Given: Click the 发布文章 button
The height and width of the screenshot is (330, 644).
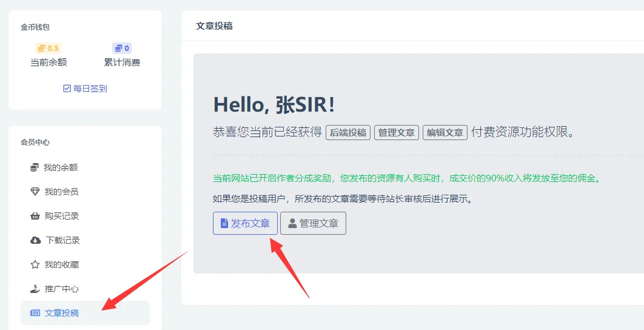Looking at the screenshot, I should tap(245, 223).
